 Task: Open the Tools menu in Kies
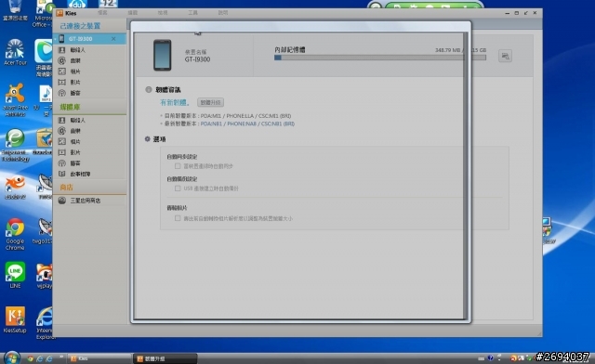(x=192, y=12)
